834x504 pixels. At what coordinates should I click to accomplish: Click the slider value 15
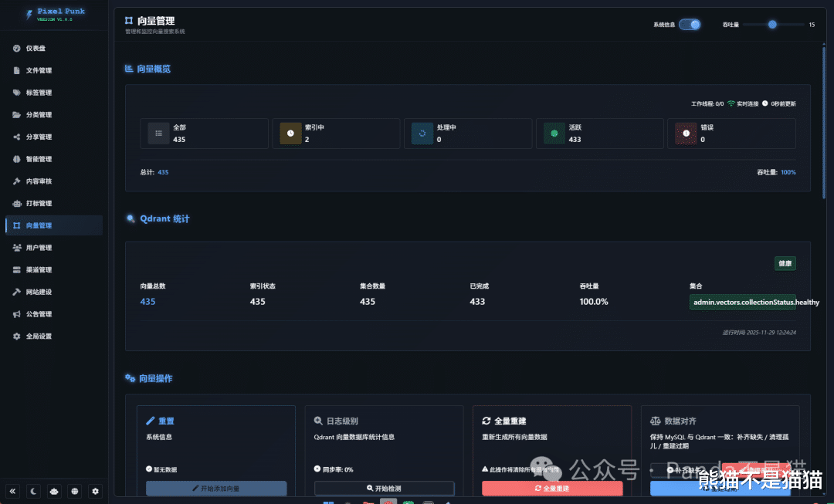[812, 25]
